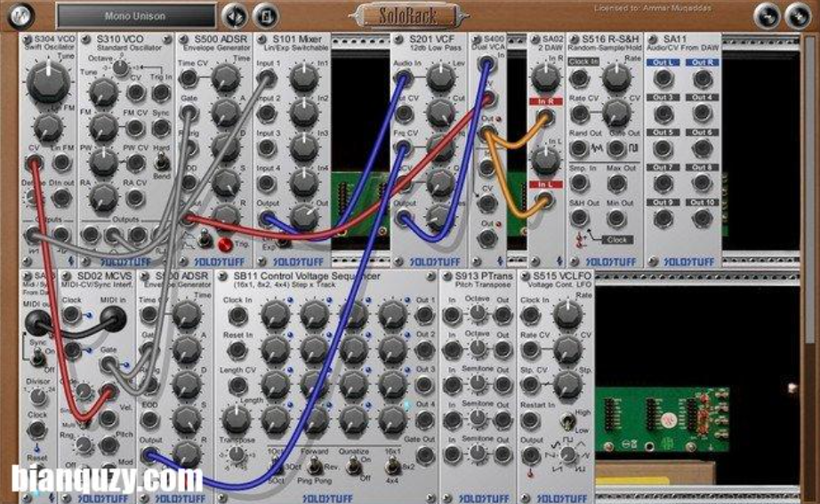Flip the Lin/Exp switch on S101 Mixer
Image resolution: width=820 pixels, height=504 pixels.
tap(283, 242)
